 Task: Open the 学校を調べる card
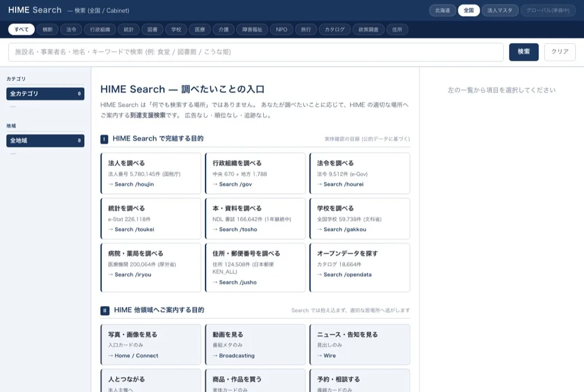coord(360,218)
